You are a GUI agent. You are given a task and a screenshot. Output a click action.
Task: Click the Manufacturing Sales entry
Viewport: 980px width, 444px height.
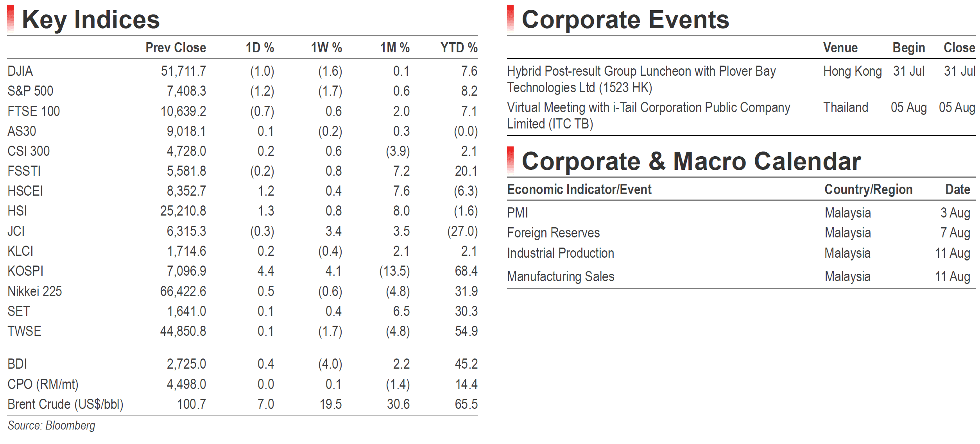pos(561,276)
